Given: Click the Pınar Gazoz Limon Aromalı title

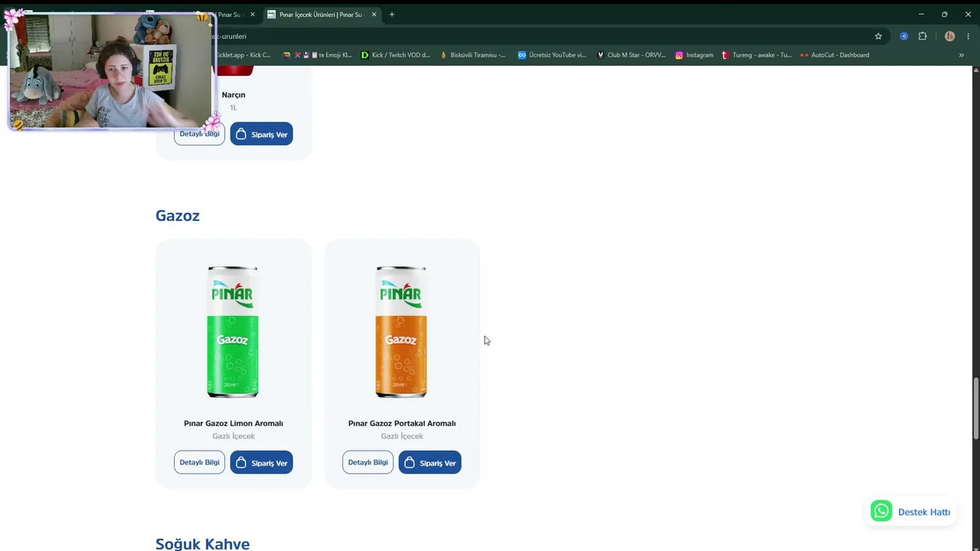Looking at the screenshot, I should pyautogui.click(x=234, y=423).
